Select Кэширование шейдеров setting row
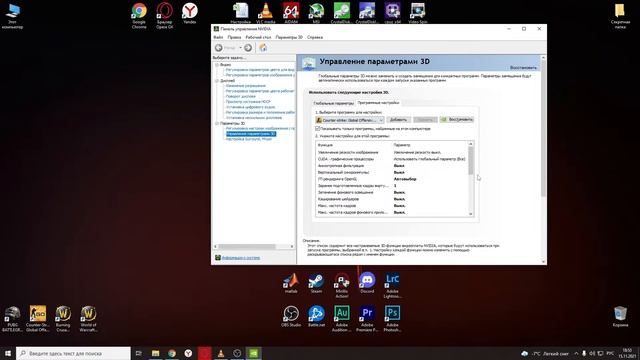This screenshot has height=360, width=640. [392, 199]
